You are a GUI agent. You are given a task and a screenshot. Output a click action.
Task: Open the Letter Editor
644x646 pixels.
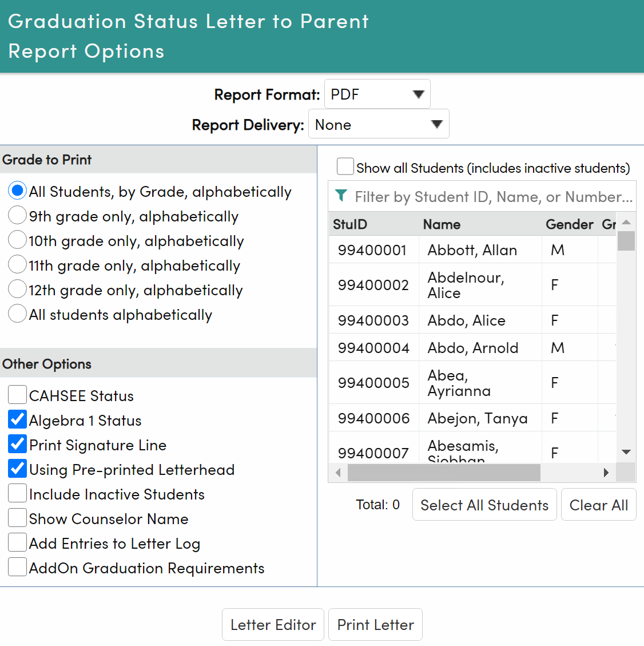[x=273, y=624]
